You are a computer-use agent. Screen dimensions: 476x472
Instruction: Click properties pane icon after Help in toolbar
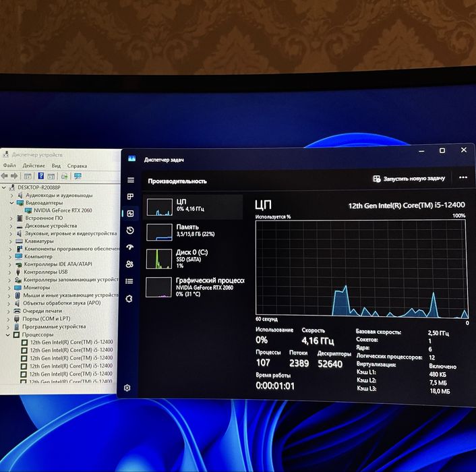click(51, 177)
